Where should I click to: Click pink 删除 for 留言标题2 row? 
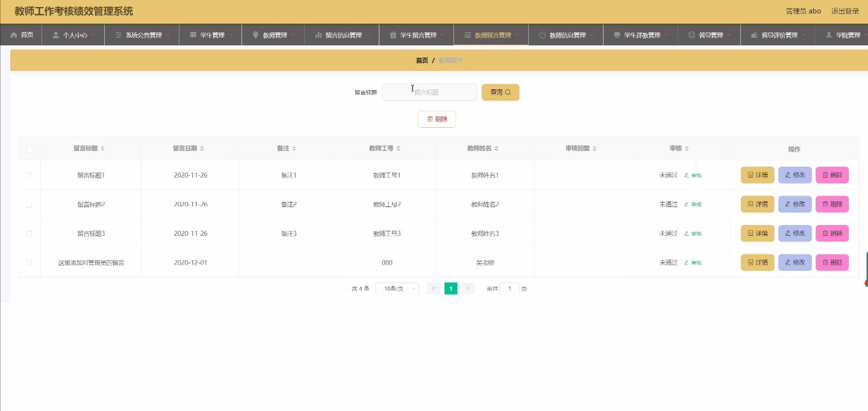pos(832,205)
